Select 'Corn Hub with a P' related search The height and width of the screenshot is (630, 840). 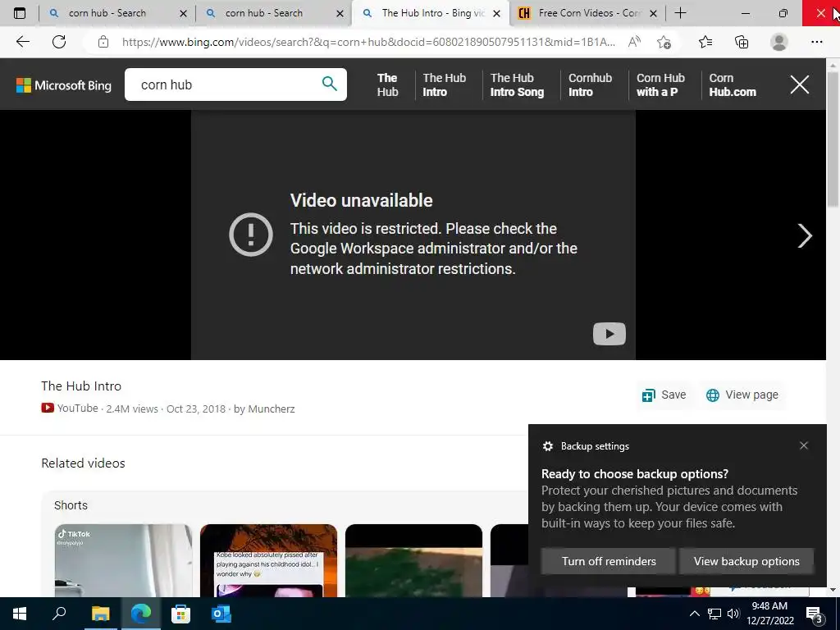tap(660, 84)
